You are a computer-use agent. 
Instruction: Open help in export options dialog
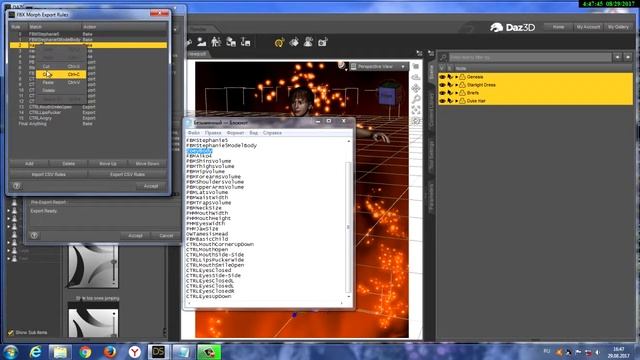(x=34, y=236)
